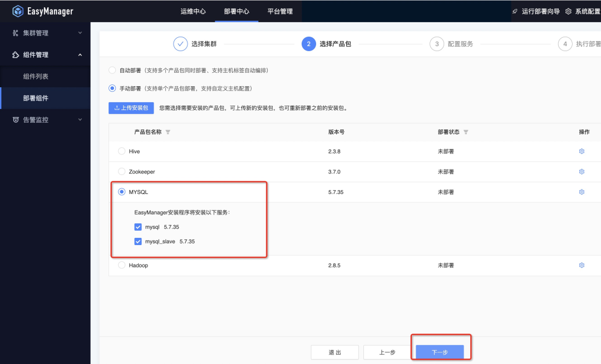Viewport: 601px width, 364px height.
Task: Select the 自动部署 radio option
Action: point(112,70)
